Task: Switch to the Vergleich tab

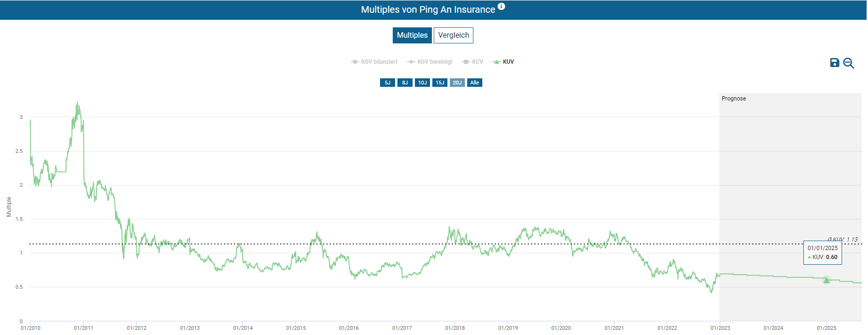Action: click(x=453, y=35)
